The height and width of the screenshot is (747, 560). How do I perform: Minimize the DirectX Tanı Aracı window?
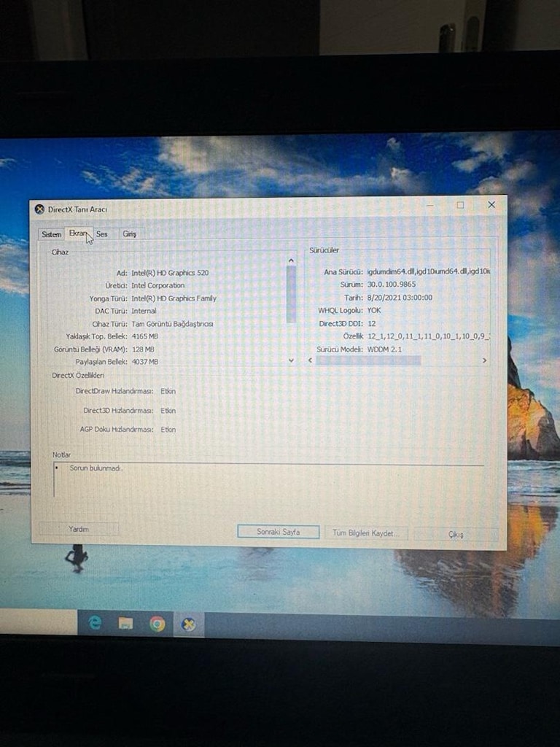[x=430, y=205]
